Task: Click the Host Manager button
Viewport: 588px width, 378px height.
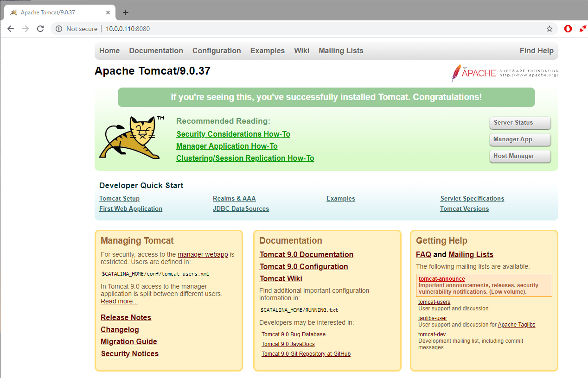Action: (x=520, y=156)
